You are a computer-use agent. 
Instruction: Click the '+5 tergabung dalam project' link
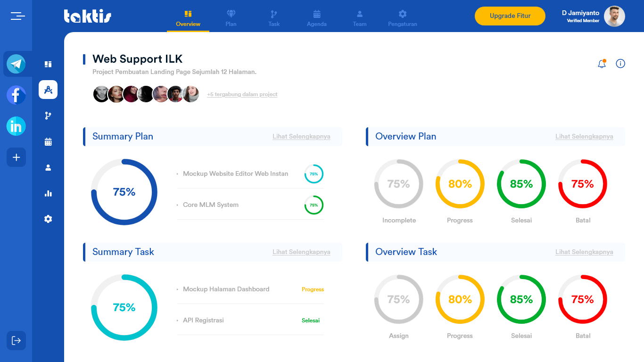(x=242, y=94)
